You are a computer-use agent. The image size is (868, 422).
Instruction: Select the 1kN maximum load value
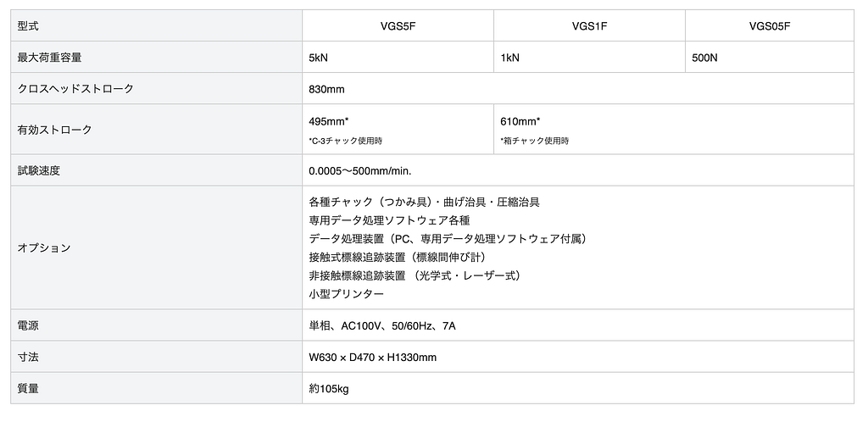[x=510, y=58]
